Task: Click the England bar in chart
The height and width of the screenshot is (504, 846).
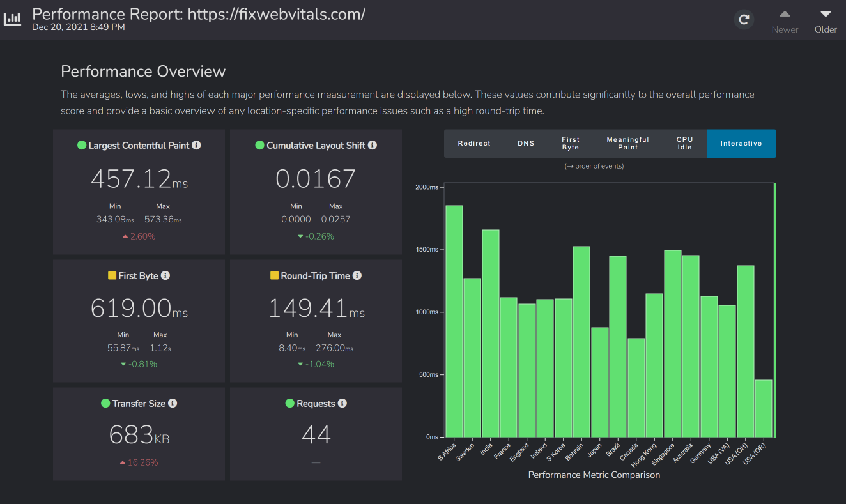Action: [x=527, y=370]
